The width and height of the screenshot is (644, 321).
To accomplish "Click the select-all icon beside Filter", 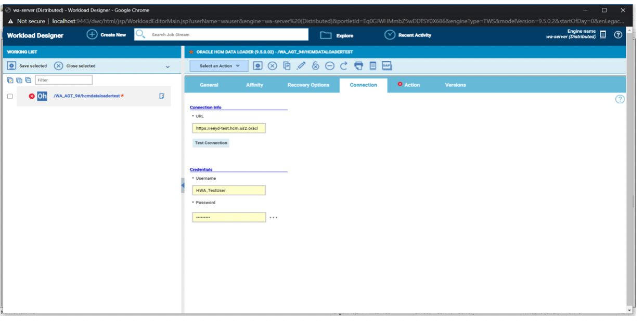I will (10, 80).
